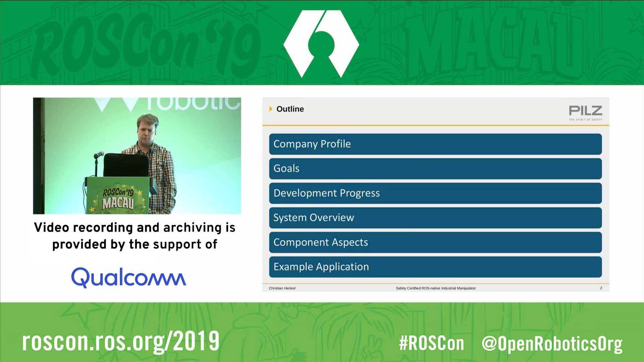
Task: Click the Outline slide title
Action: click(290, 109)
